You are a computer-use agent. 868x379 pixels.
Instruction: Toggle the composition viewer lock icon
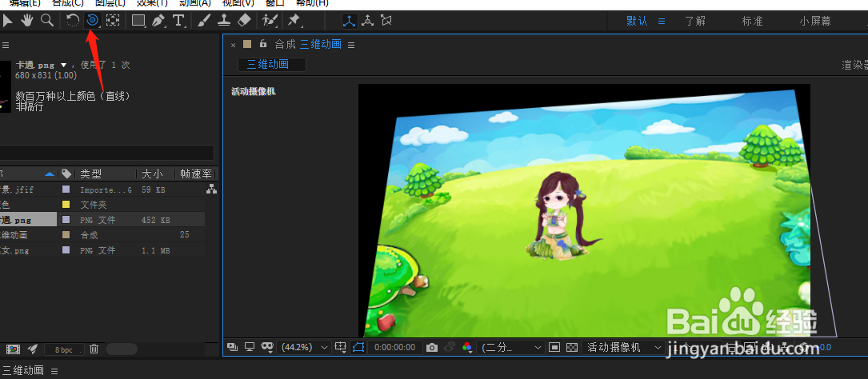(x=263, y=44)
